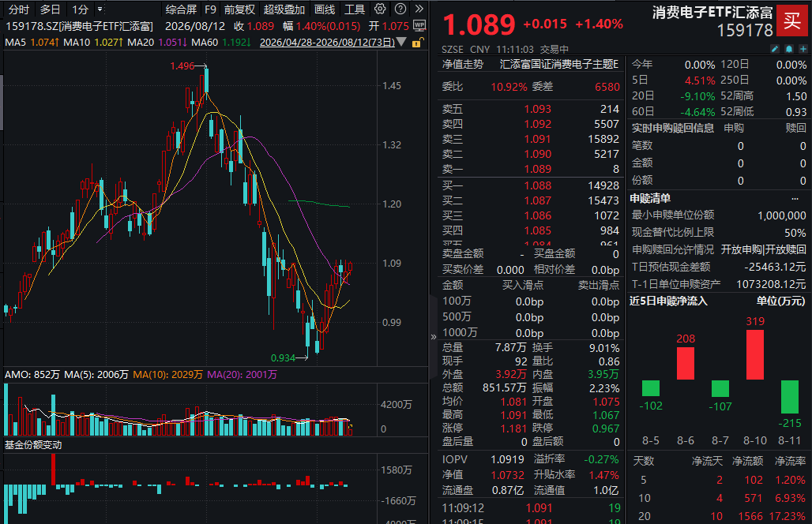This screenshot has height=524, width=812.
Task: Click the 8-6 red inflow bar 208
Action: pos(686,363)
